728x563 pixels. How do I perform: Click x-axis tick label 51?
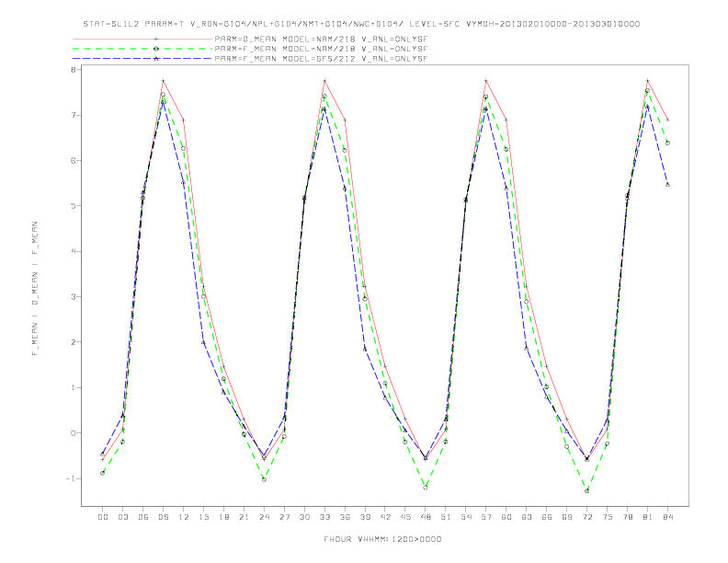click(x=446, y=517)
